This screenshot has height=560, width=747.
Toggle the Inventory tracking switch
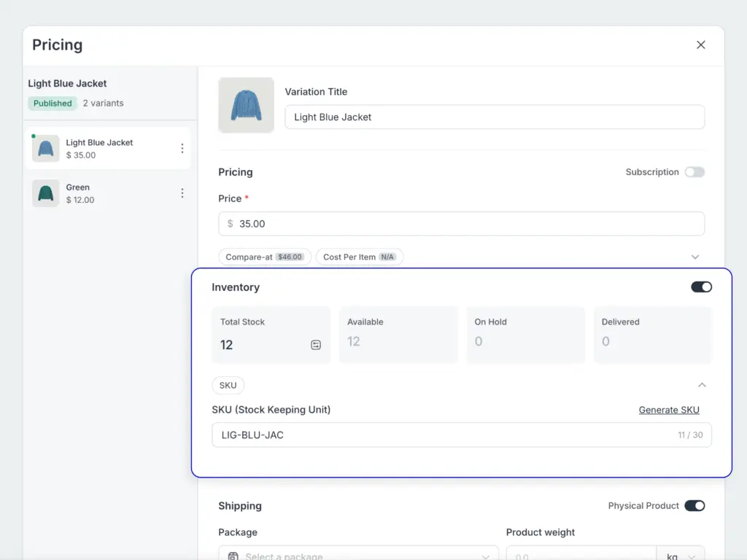click(701, 287)
